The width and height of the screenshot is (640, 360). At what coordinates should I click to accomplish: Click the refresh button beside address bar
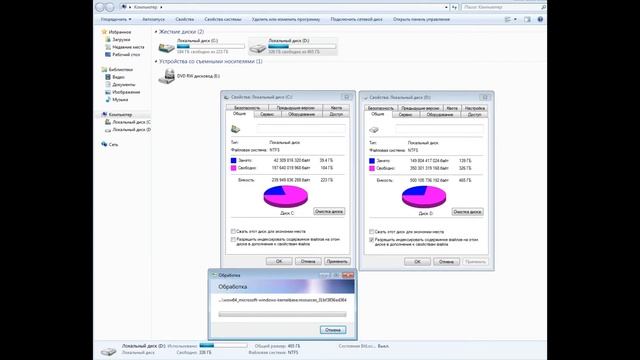click(x=454, y=7)
